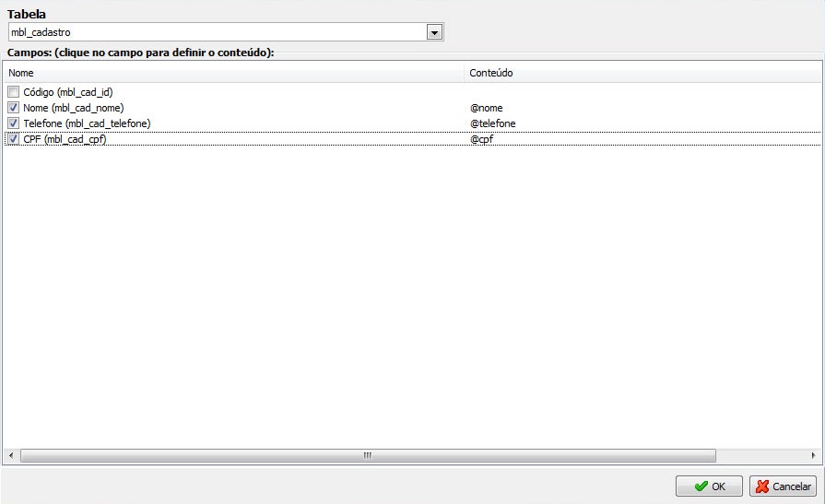The image size is (825, 504).
Task: Select the CPF (mbl_cad_cpf) row label
Action: [65, 139]
